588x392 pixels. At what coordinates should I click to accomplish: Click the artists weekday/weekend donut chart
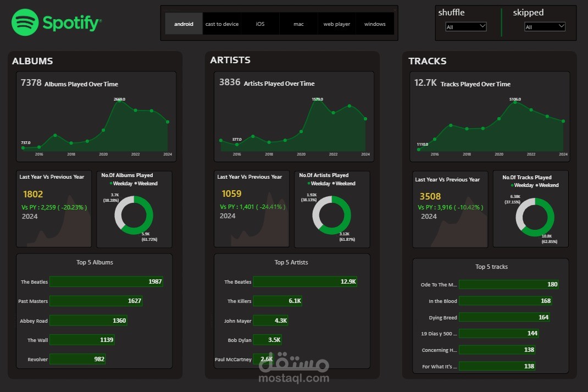pos(332,215)
